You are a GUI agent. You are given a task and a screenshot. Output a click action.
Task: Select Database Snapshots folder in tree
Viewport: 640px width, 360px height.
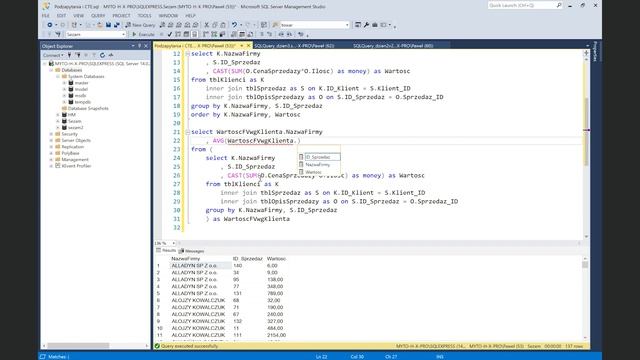pyautogui.click(x=88, y=109)
